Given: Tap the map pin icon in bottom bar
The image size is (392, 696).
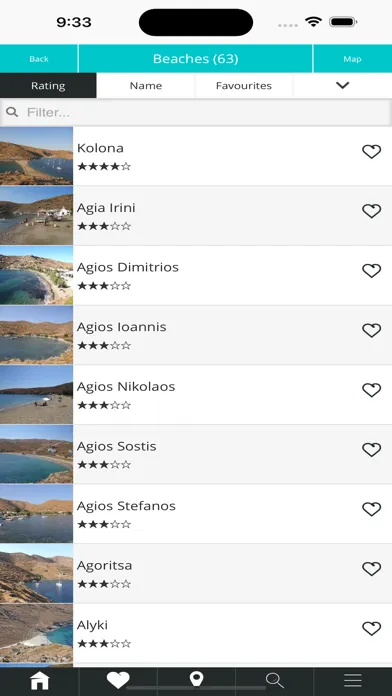Looking at the screenshot, I should click(196, 679).
